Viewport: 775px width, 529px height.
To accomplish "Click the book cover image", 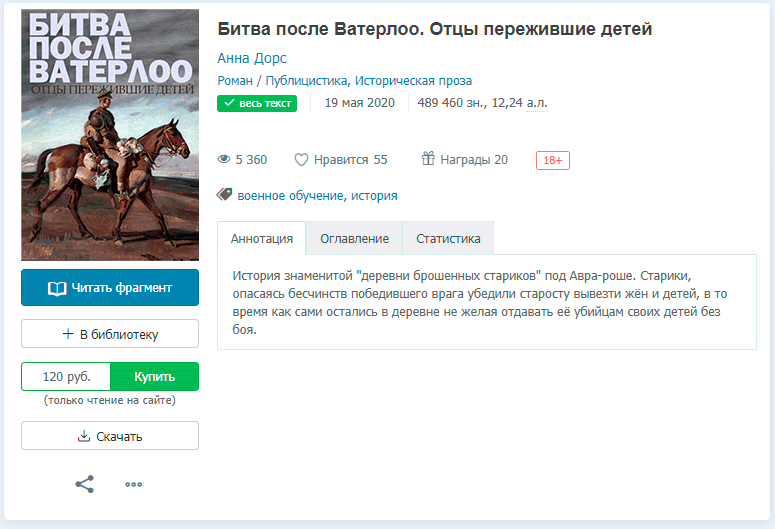I will coord(110,135).
